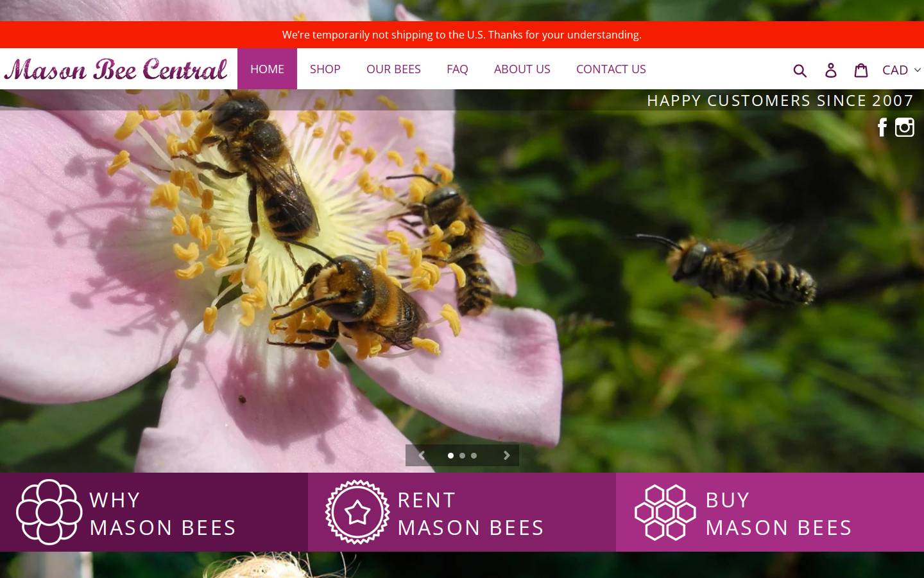
Task: Visit the Facebook page icon
Action: tap(882, 127)
